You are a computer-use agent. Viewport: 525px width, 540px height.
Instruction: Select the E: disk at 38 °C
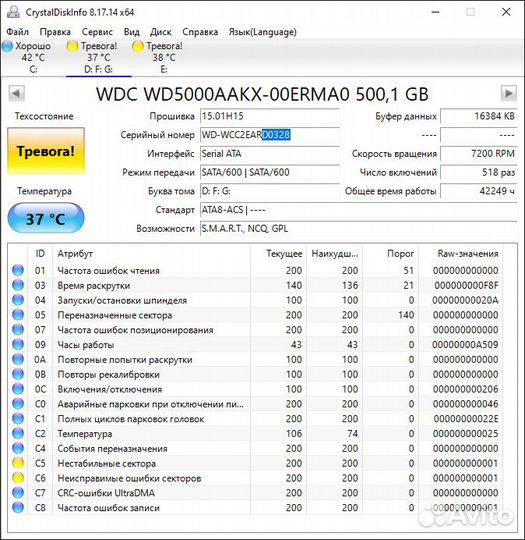tap(158, 57)
